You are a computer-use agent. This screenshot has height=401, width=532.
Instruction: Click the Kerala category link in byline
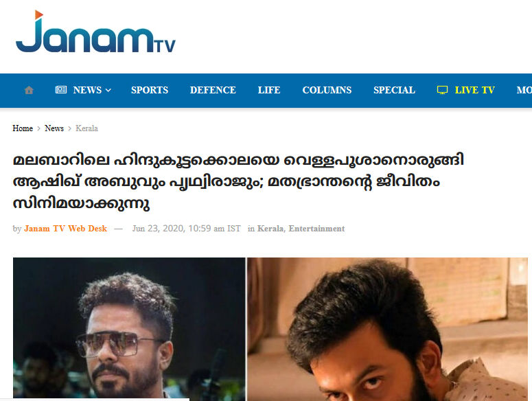click(270, 229)
